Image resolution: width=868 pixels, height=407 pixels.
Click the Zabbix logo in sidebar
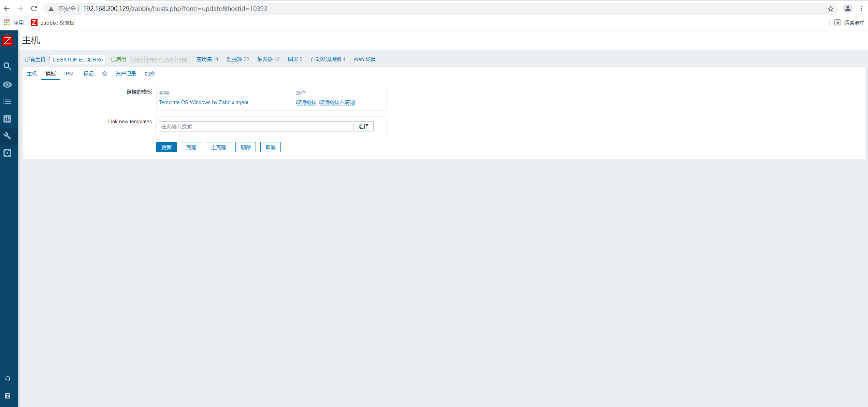tap(8, 41)
